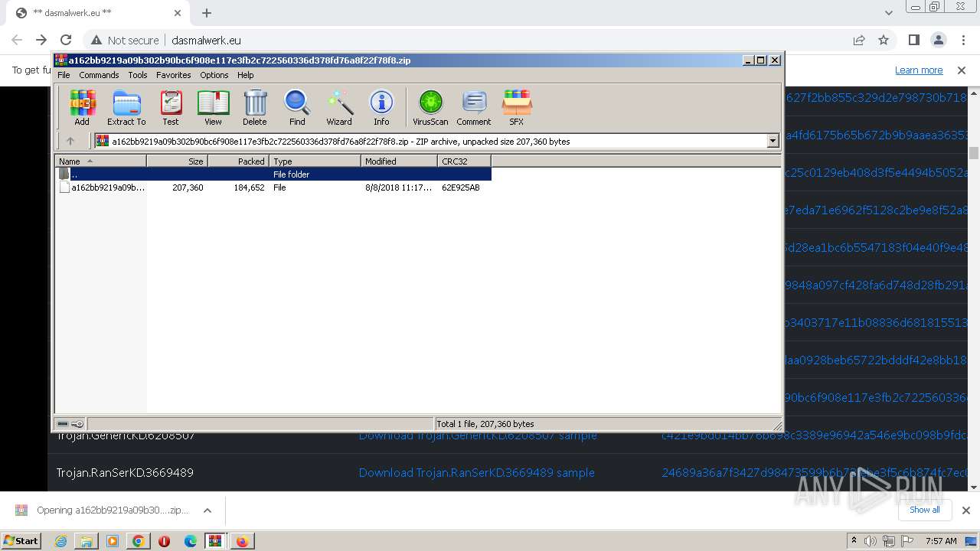Click the SFX toolbar icon

pyautogui.click(x=517, y=107)
